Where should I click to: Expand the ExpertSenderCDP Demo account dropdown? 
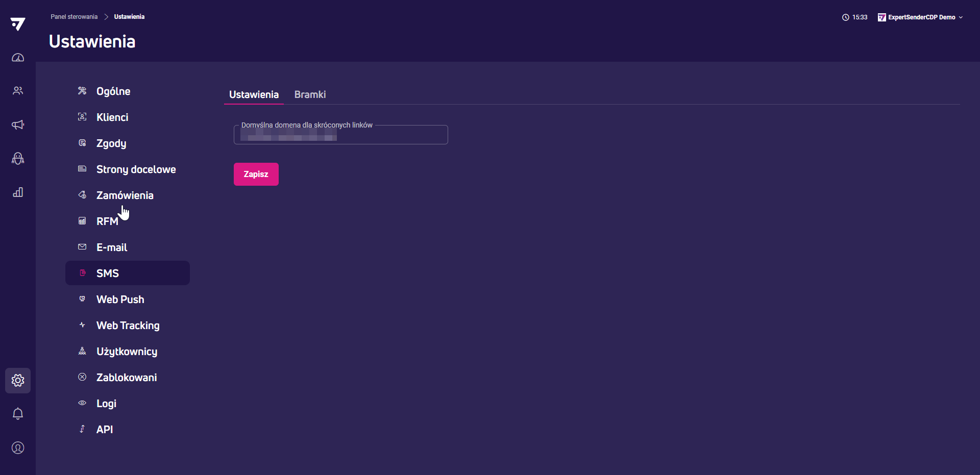tap(921, 17)
